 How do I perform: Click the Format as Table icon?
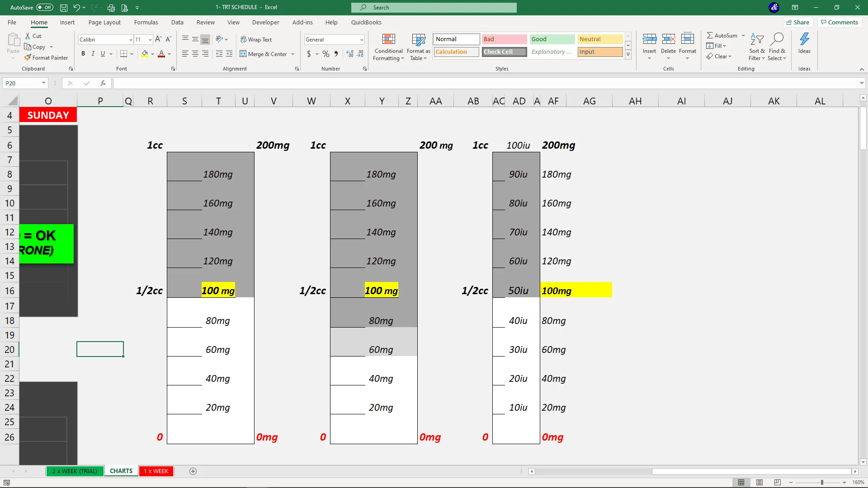[x=418, y=40]
